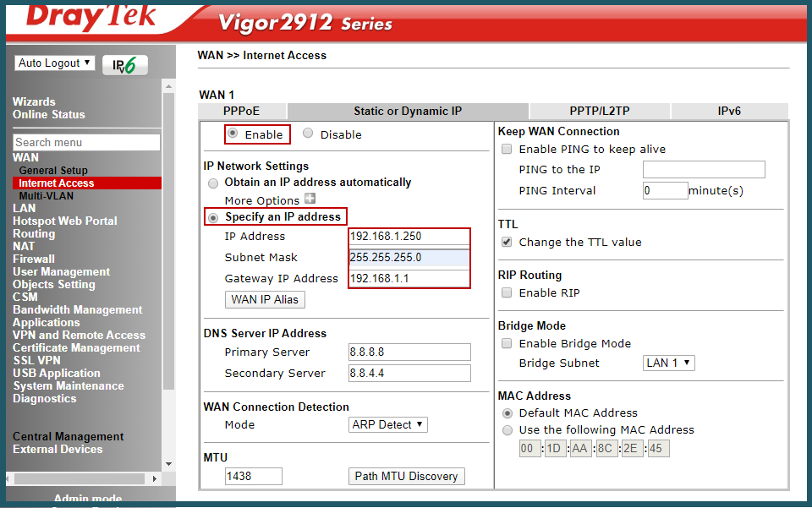
Task: Click the Search menu field
Action: [x=86, y=142]
